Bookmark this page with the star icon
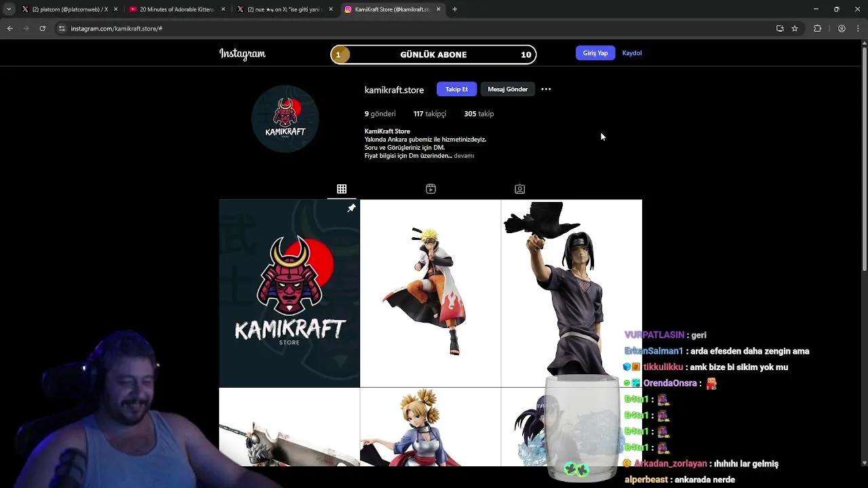 795,28
